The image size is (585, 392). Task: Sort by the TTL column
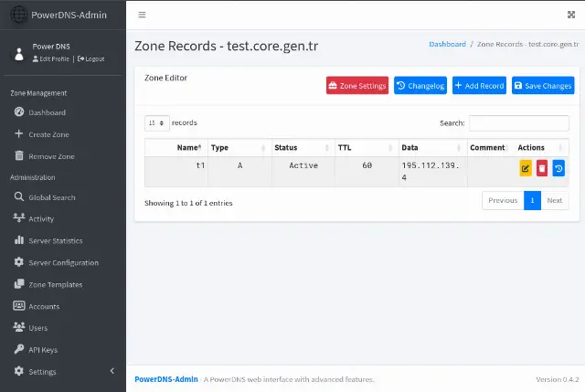367,148
